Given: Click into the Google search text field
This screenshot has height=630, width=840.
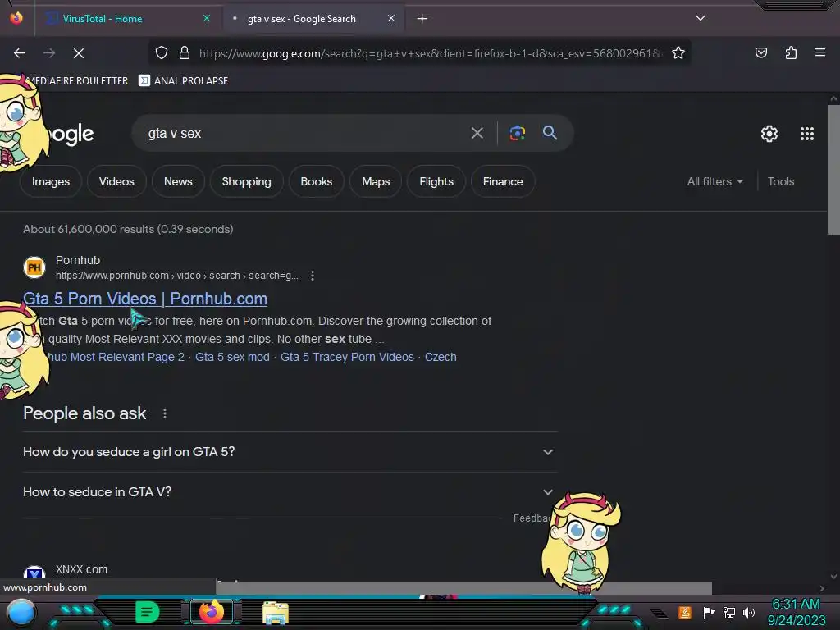Looking at the screenshot, I should click(x=305, y=133).
